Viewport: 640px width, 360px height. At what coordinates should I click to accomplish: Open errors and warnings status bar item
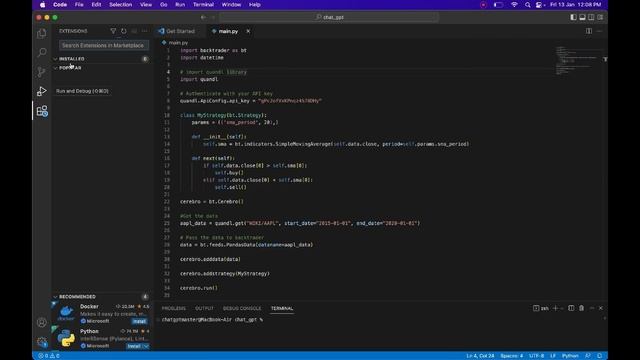click(x=49, y=356)
